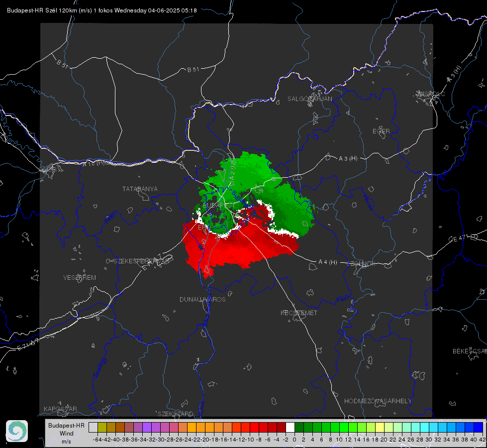Viewport: 487px width, 448px height.
Task: Select the EGER city label
Action: (x=381, y=131)
